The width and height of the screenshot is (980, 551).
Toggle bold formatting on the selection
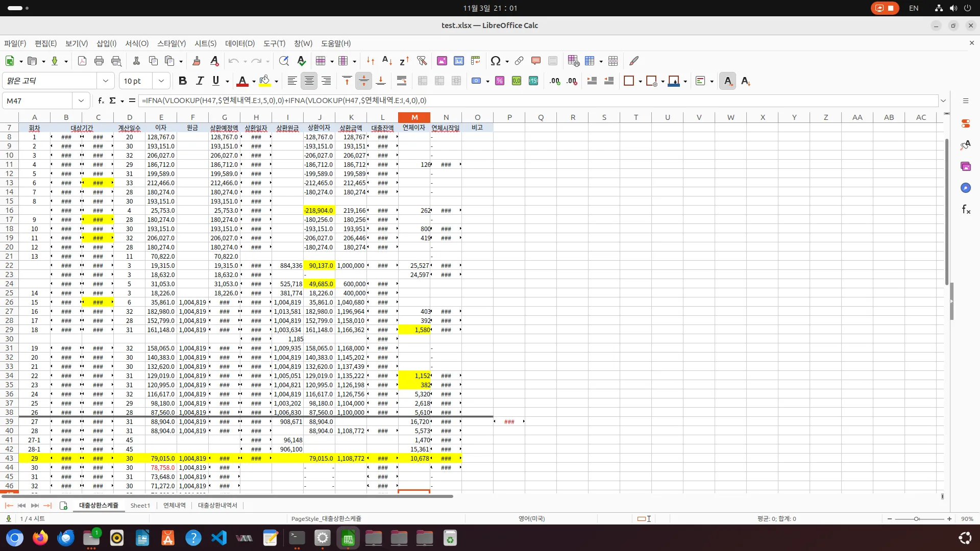tap(183, 81)
